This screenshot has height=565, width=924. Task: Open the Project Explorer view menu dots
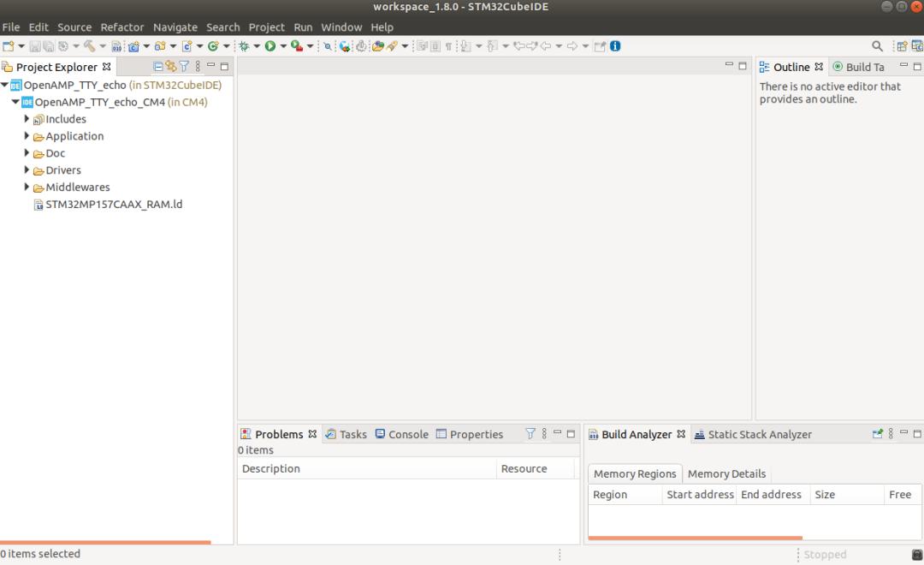pos(198,67)
